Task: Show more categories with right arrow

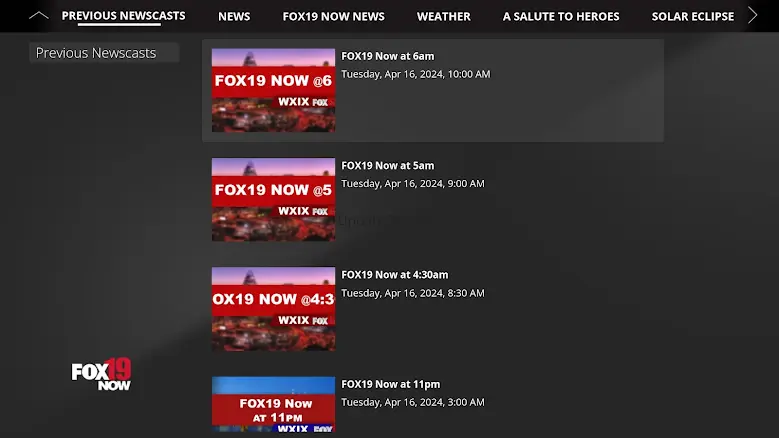Action: point(753,15)
